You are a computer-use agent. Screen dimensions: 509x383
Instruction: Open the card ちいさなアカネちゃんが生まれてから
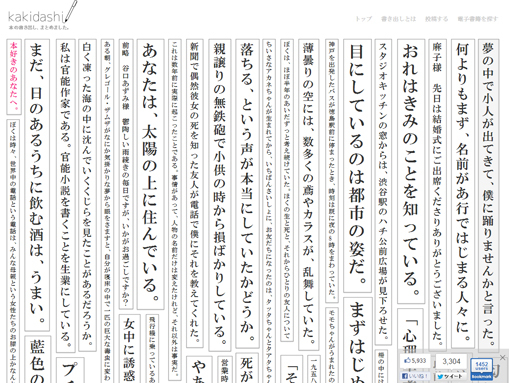[x=269, y=211]
